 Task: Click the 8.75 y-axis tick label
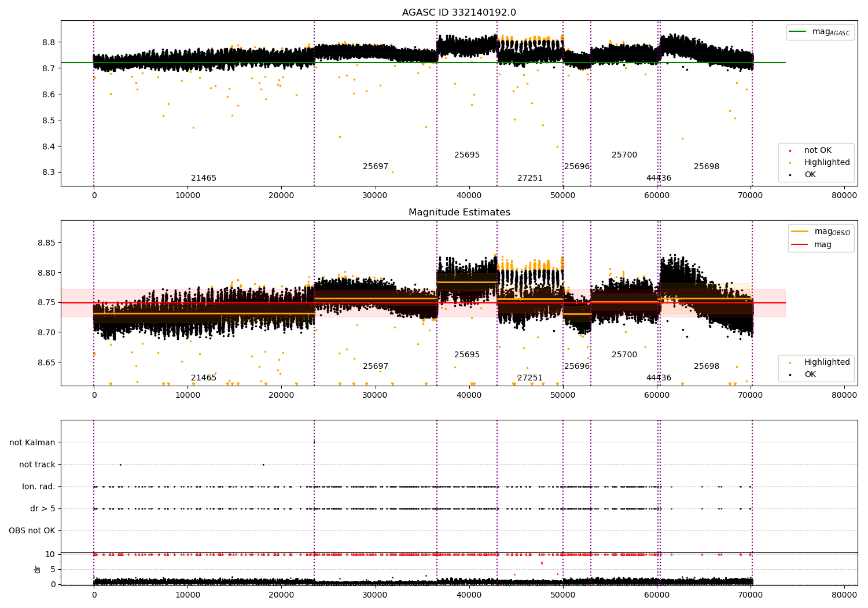tap(46, 302)
